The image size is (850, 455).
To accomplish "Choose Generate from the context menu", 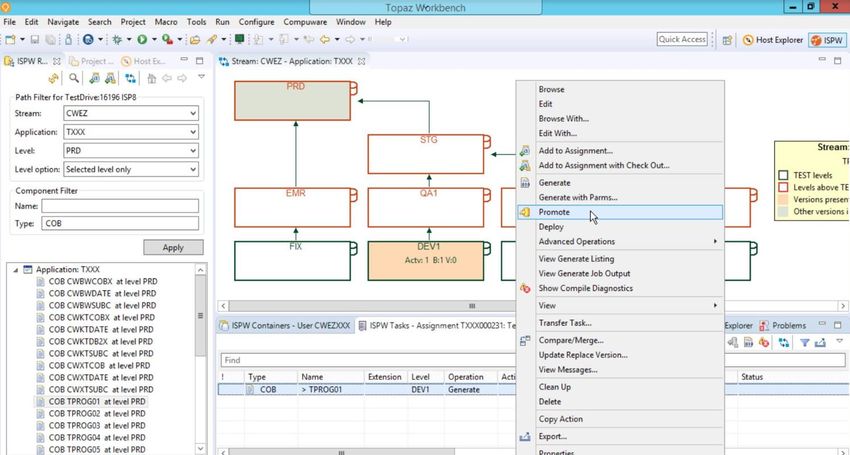I will (620, 183).
